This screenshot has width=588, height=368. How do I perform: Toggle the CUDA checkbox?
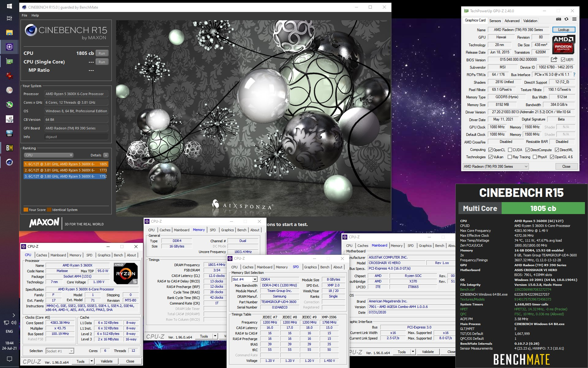click(510, 150)
